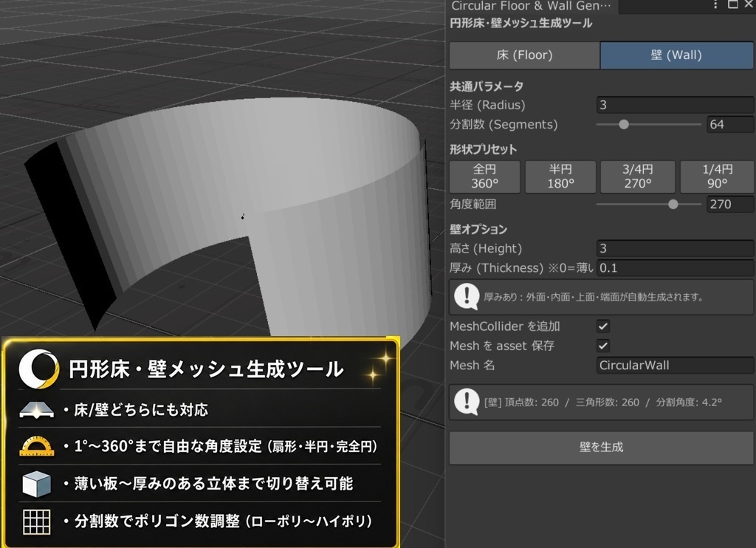Viewport: 756px width, 548px height.
Task: Click the 共通パラメータ section heading
Action: coord(487,86)
